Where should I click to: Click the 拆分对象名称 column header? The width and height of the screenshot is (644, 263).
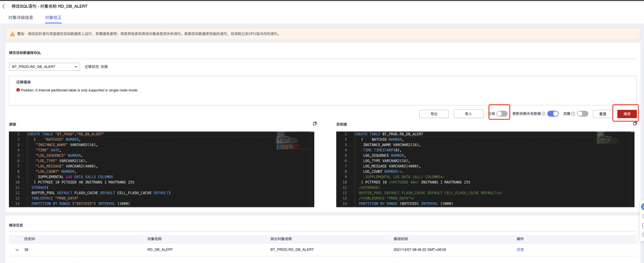(x=280, y=239)
